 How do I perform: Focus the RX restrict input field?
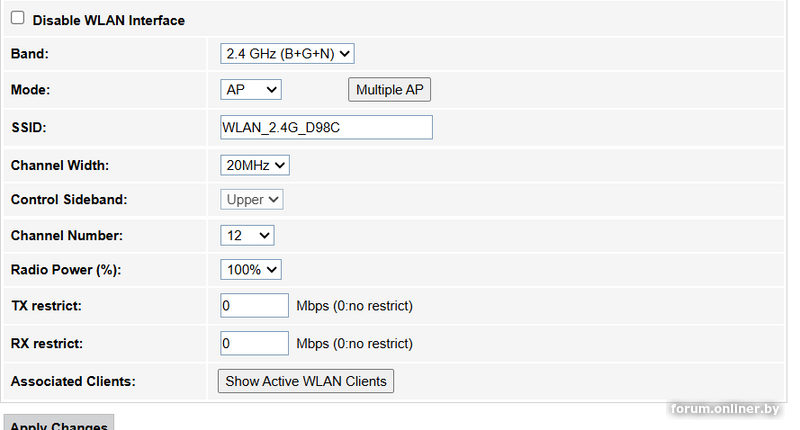[x=254, y=343]
